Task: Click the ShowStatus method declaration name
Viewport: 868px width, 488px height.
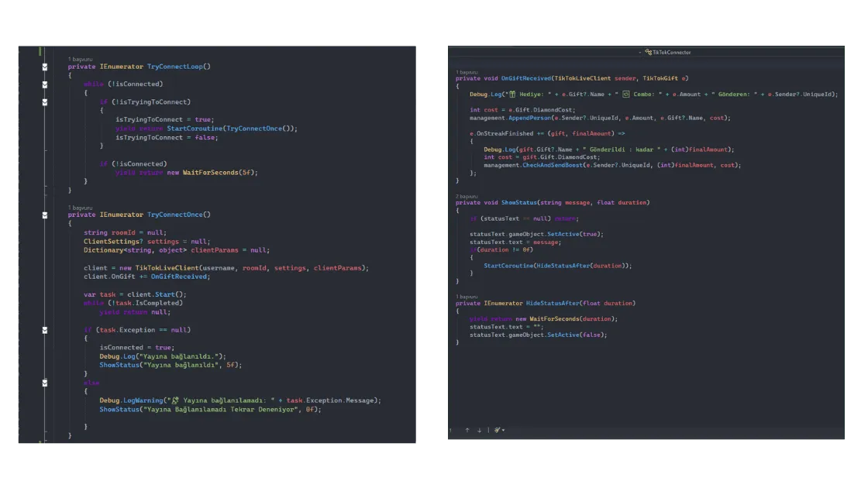Action: 518,202
